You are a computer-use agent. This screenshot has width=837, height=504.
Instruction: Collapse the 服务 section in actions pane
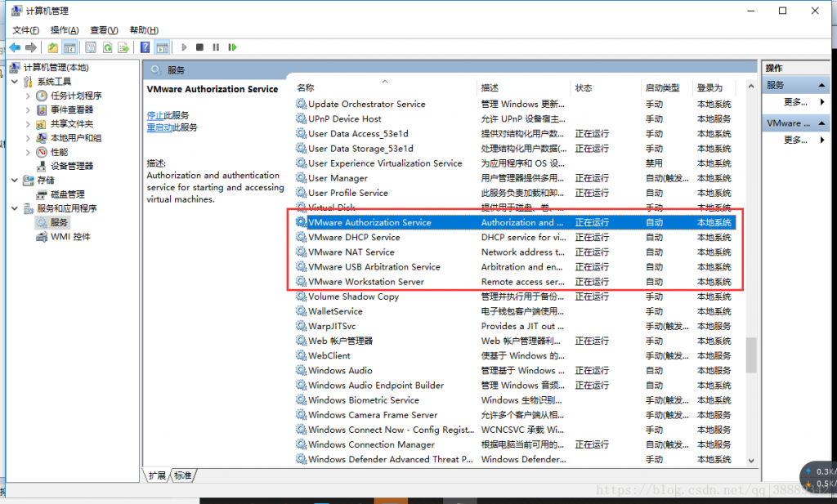coord(821,85)
